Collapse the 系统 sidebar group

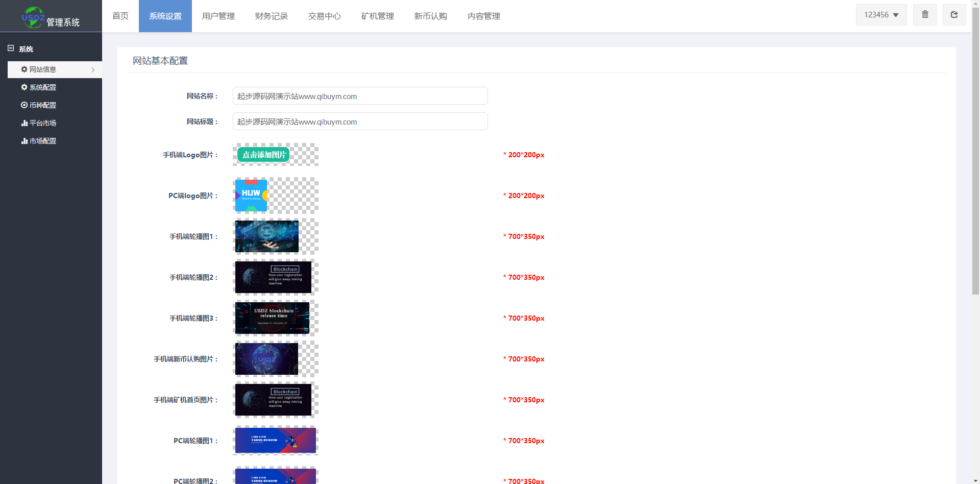coord(11,49)
